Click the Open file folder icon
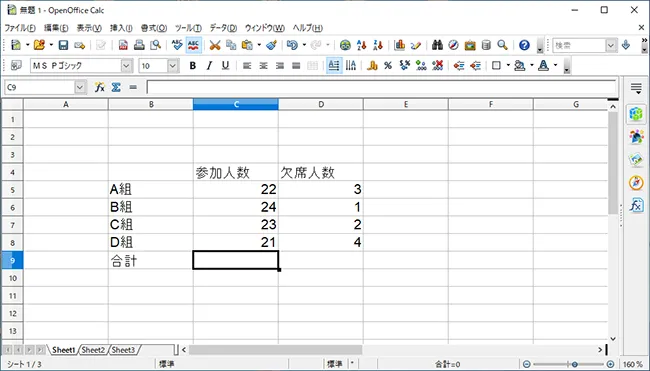This screenshot has width=650, height=371. pos(39,45)
